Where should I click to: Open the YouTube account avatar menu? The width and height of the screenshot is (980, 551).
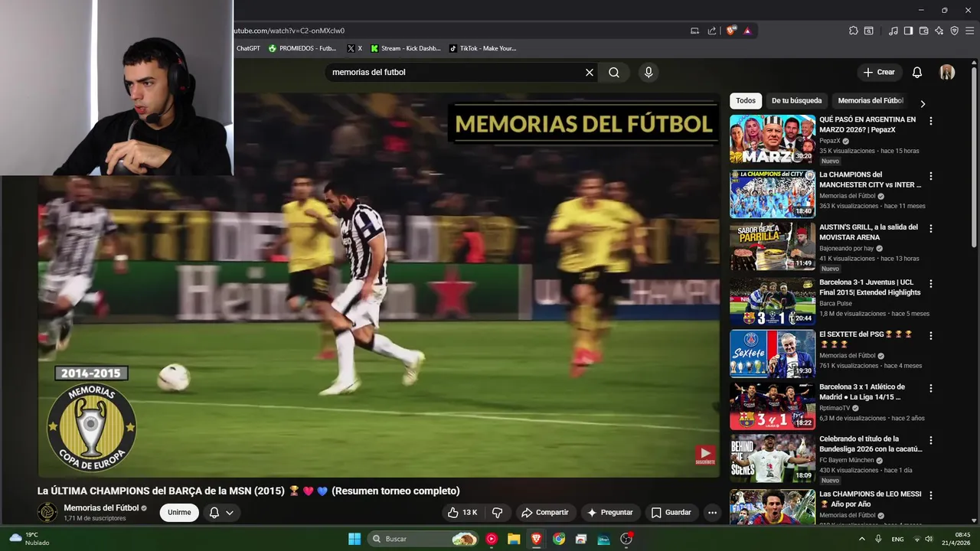click(947, 72)
